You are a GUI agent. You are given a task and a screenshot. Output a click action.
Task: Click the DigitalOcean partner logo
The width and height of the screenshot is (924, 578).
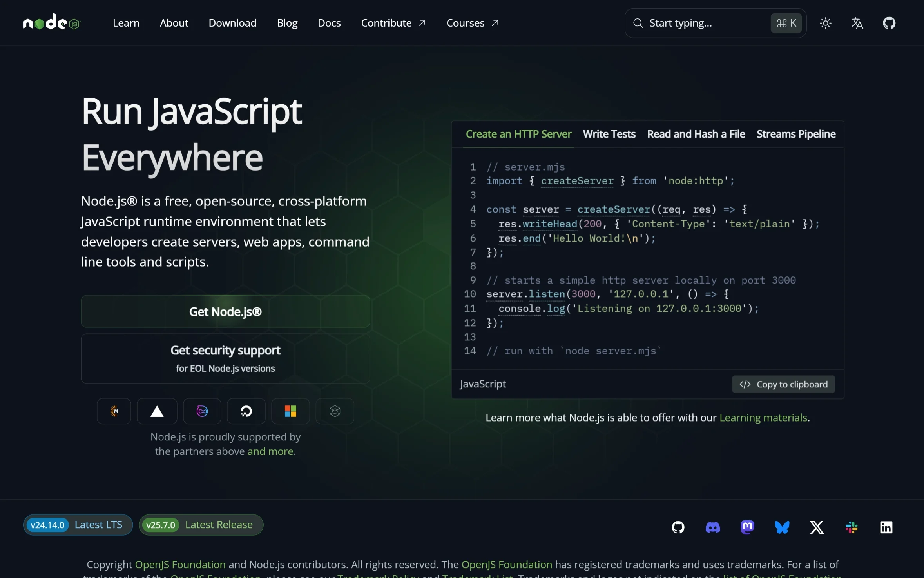[x=246, y=411]
